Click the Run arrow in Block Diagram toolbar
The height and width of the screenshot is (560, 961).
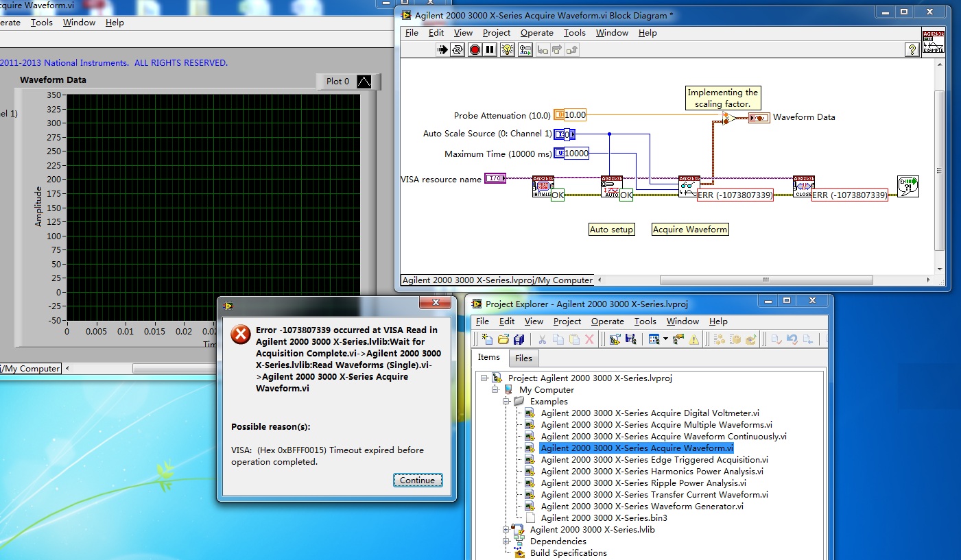[x=443, y=49]
